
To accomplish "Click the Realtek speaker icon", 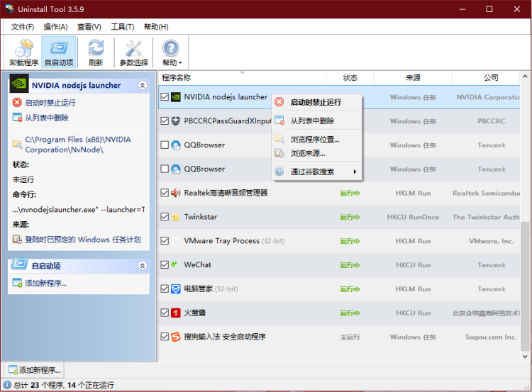I will [x=175, y=193].
